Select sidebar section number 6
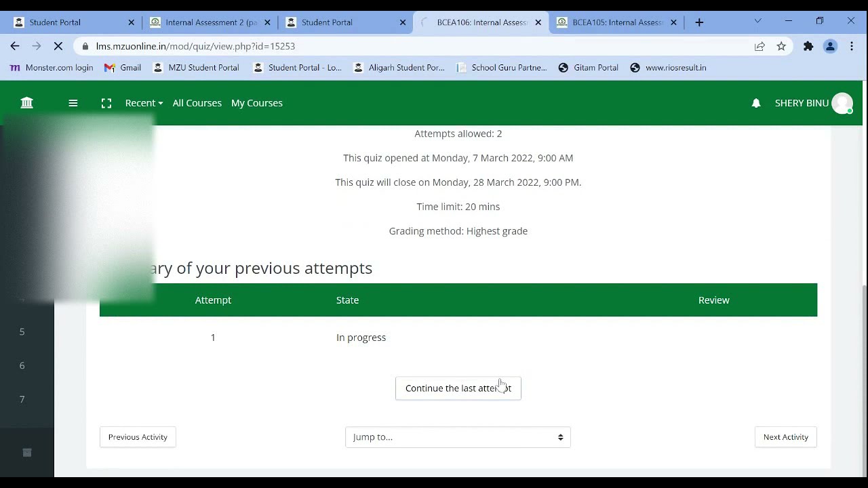Image resolution: width=868 pixels, height=488 pixels. pyautogui.click(x=22, y=365)
